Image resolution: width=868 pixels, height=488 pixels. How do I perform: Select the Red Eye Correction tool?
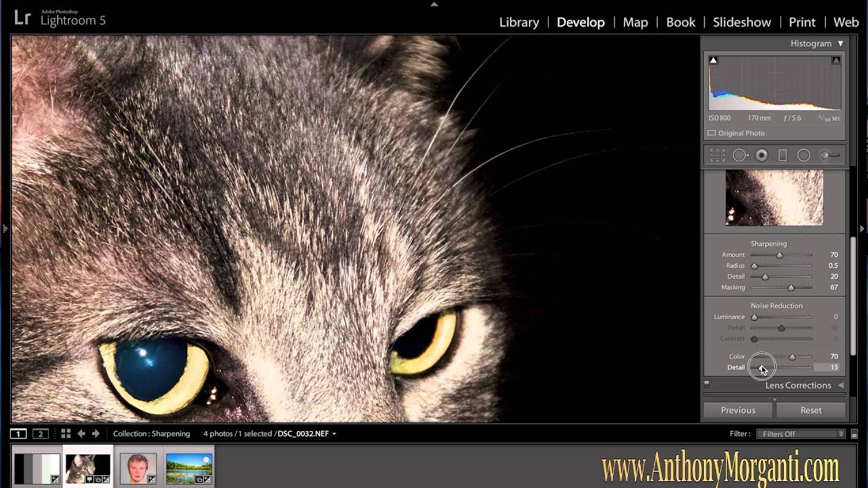[x=762, y=155]
